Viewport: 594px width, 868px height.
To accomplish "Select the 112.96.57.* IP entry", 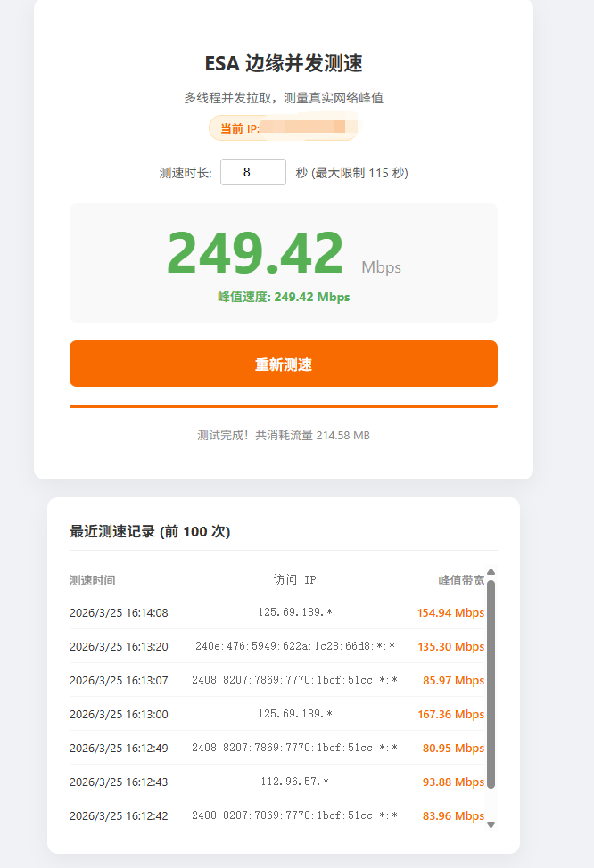I will click(294, 782).
